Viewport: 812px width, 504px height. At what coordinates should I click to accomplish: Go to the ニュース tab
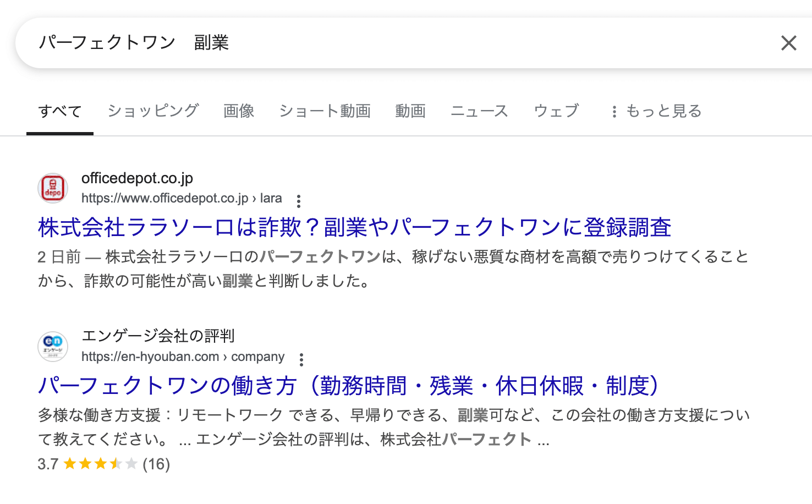pos(479,111)
